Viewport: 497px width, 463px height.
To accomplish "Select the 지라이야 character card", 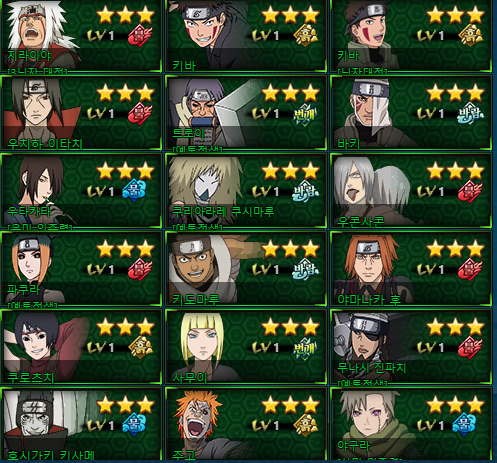I will (x=81, y=36).
